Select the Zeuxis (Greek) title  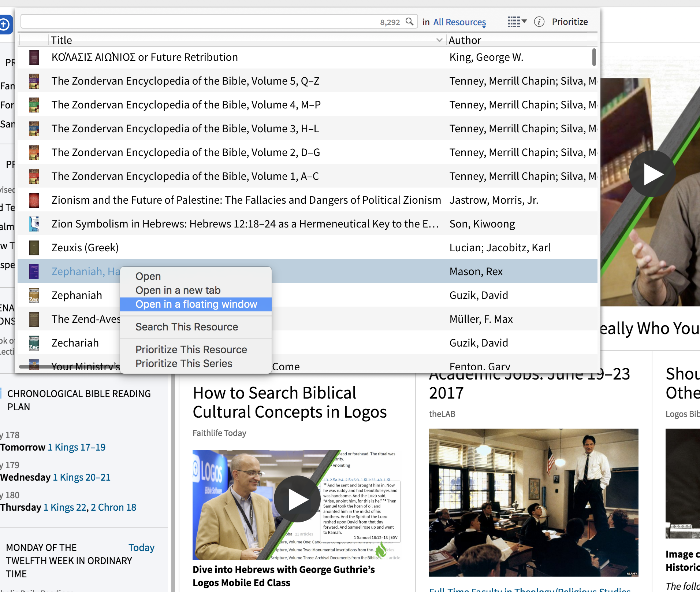[x=85, y=248]
